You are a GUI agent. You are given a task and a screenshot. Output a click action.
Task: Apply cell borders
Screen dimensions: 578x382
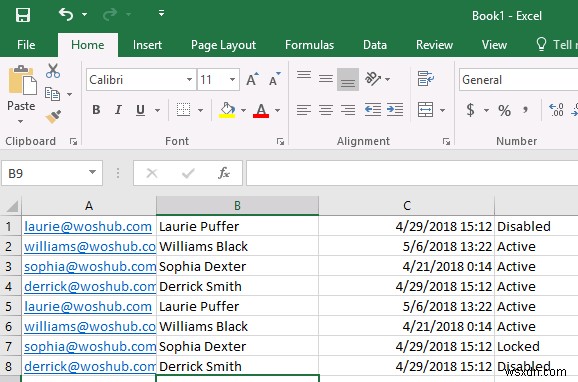(x=183, y=110)
